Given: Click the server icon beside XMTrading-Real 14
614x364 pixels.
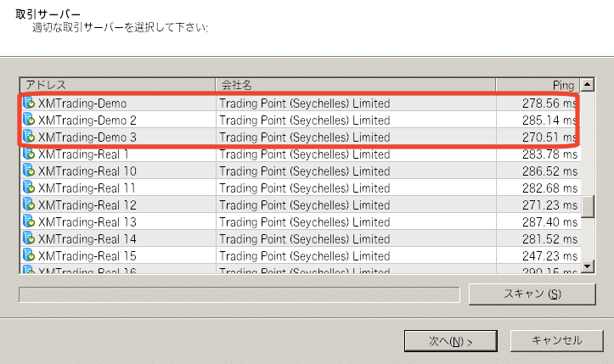Looking at the screenshot, I should [29, 238].
